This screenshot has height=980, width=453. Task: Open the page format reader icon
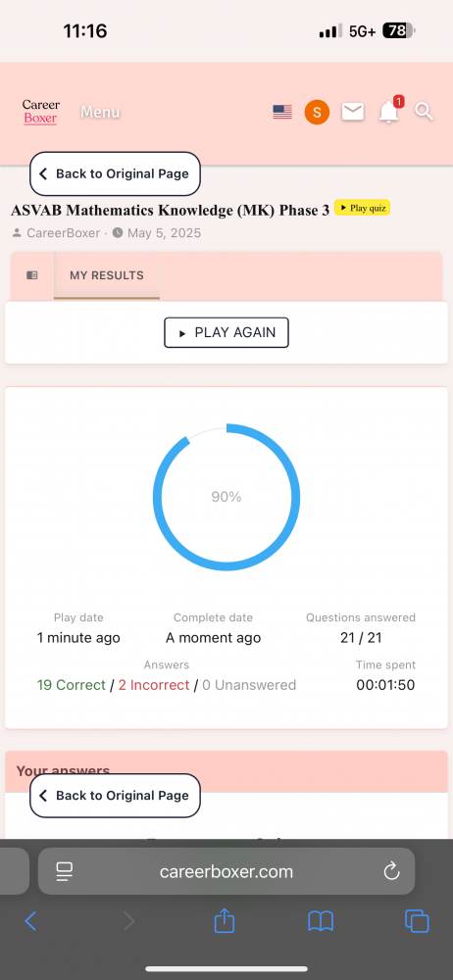click(65, 871)
